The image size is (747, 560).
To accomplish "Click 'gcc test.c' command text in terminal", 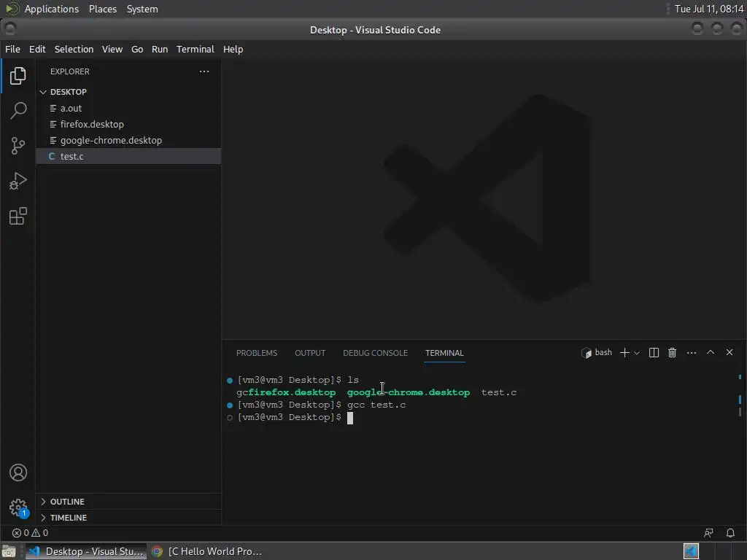I will [x=376, y=405].
